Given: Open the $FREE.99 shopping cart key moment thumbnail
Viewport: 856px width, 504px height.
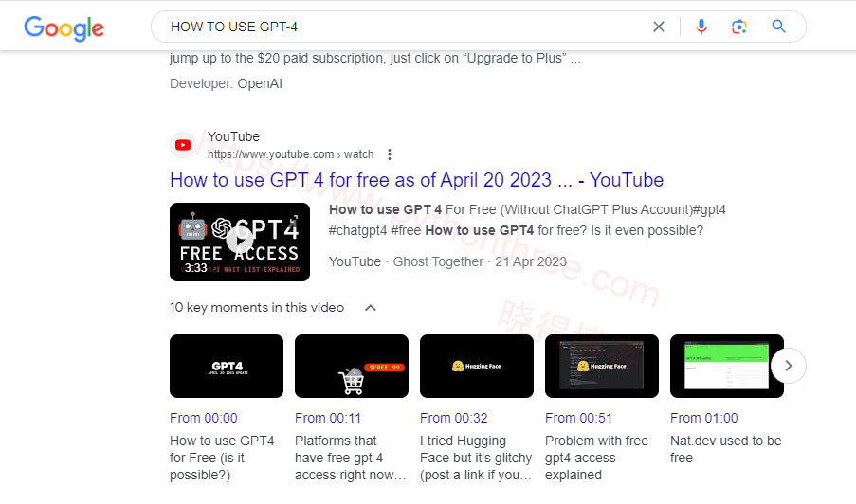Looking at the screenshot, I should pyautogui.click(x=352, y=366).
